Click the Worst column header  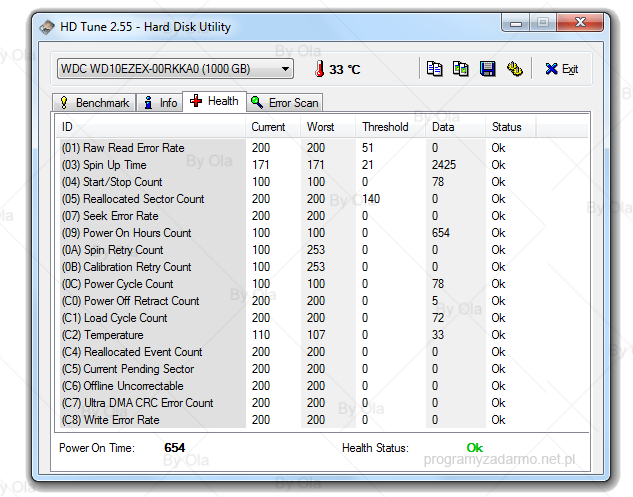point(328,127)
